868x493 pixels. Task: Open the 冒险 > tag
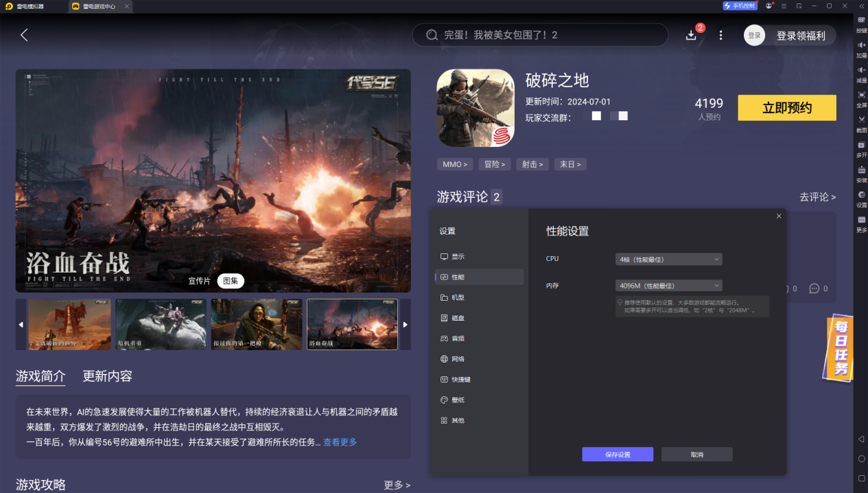click(495, 164)
